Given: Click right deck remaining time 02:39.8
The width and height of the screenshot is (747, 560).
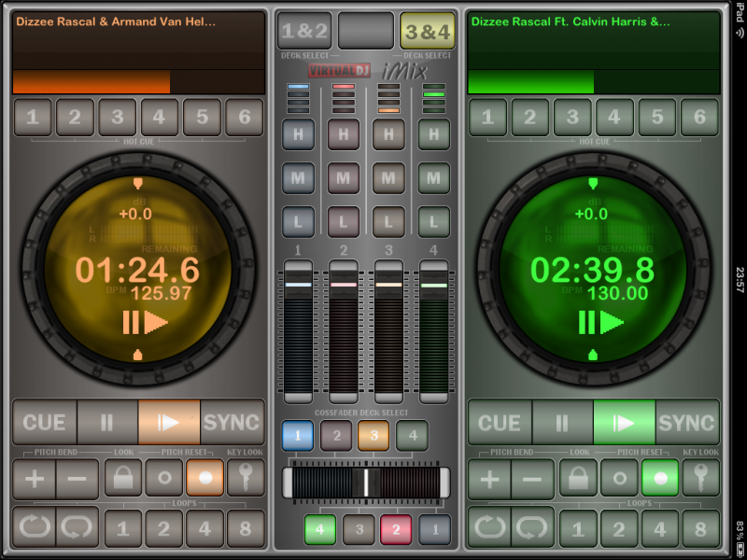Looking at the screenshot, I should tap(592, 270).
